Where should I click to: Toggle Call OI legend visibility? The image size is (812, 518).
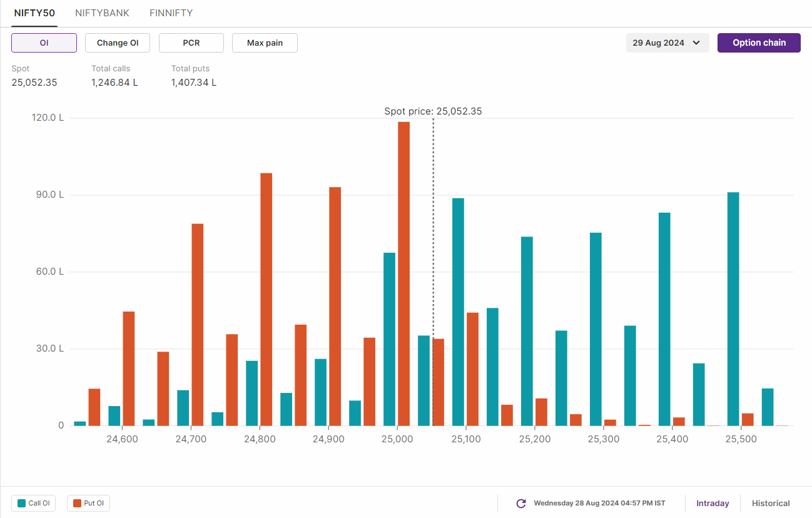[x=34, y=504]
